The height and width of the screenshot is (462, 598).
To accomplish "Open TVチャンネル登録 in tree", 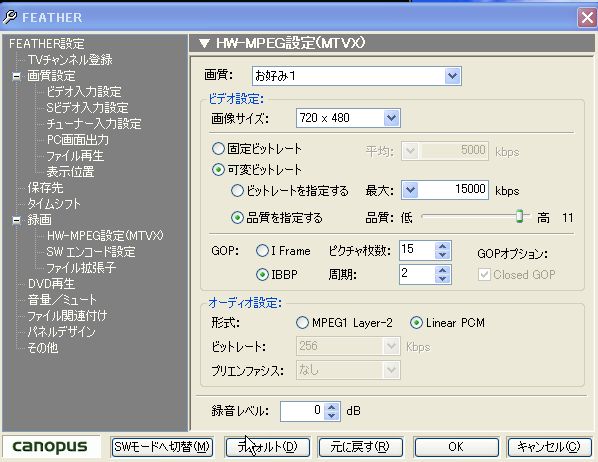I will [x=70, y=60].
